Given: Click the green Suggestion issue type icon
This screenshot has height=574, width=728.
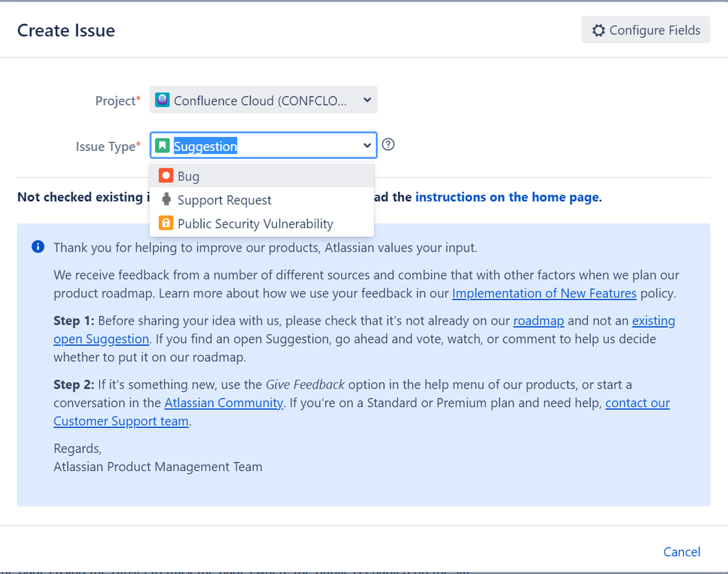Looking at the screenshot, I should (162, 145).
